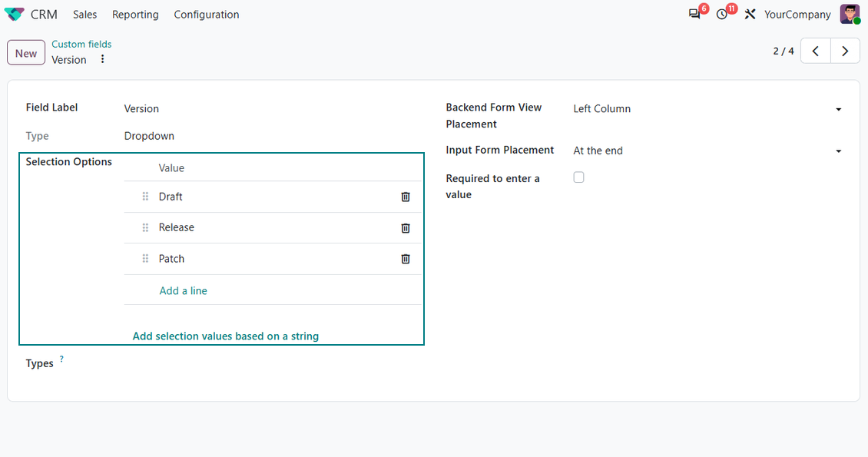The height and width of the screenshot is (457, 868).
Task: Click the Dropdown type value
Action: 149,136
